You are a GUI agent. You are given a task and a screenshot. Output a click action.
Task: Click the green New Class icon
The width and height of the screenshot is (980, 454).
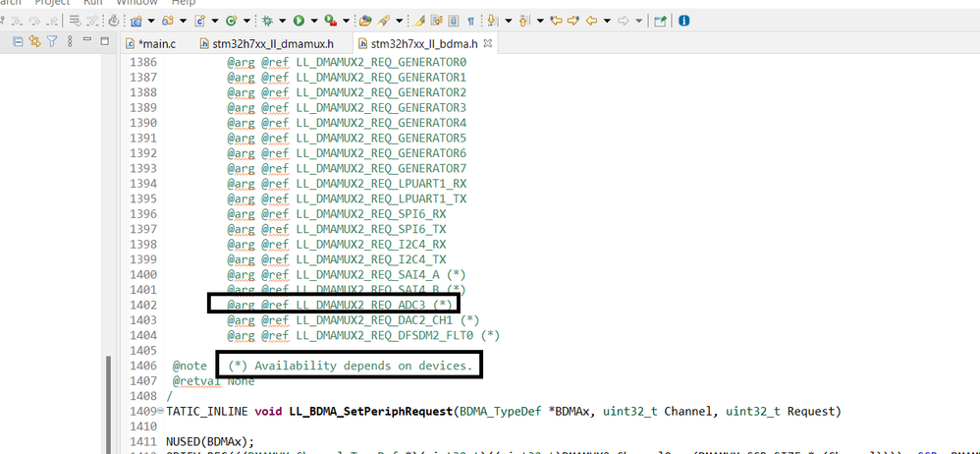point(231,21)
